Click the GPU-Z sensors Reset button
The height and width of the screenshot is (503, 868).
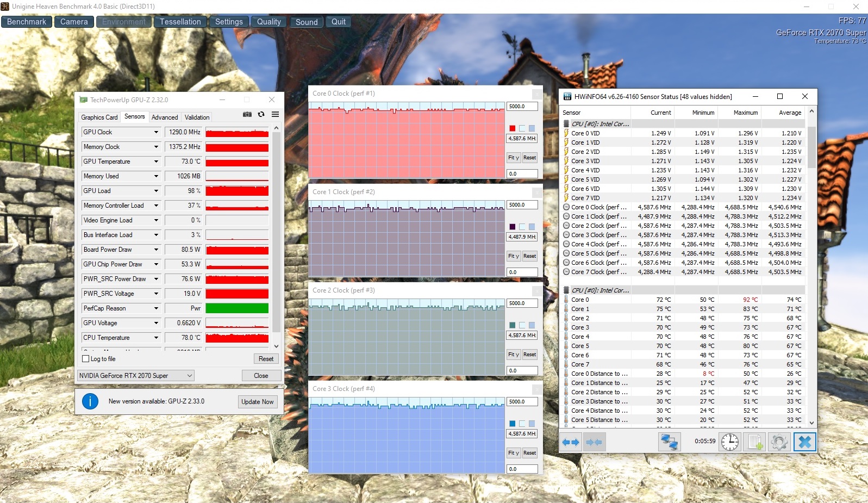pos(266,359)
